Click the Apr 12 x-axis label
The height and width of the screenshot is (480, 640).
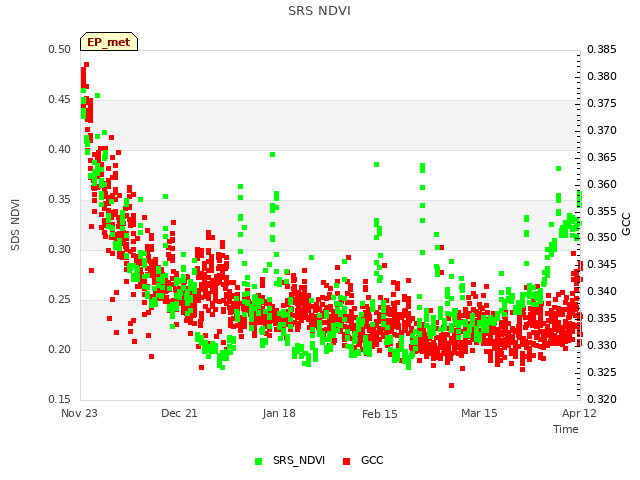point(579,413)
